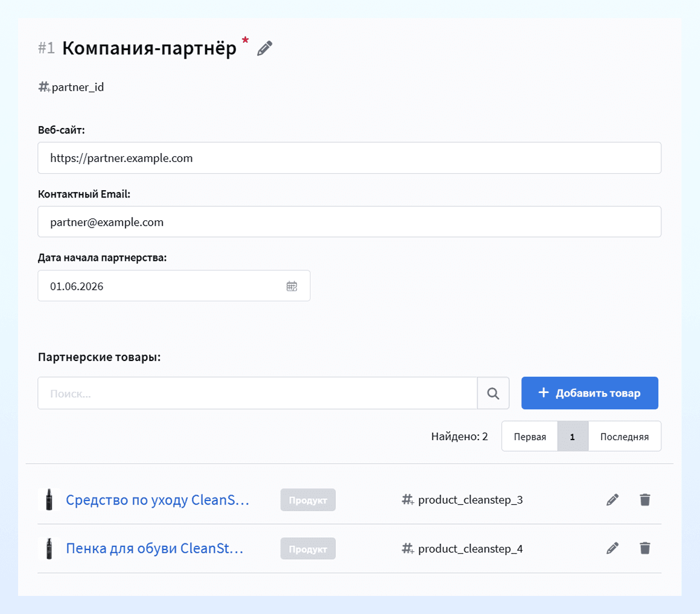Image resolution: width=700 pixels, height=614 pixels.
Task: Click the Поиск product search field
Action: point(258,393)
